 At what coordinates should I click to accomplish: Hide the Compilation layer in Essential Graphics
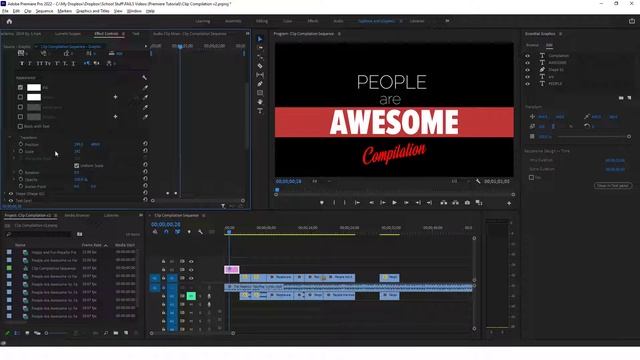[527, 56]
